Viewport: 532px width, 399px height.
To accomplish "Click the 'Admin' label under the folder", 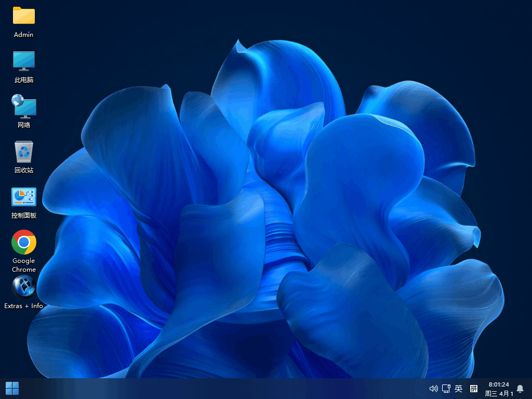I will tap(24, 35).
